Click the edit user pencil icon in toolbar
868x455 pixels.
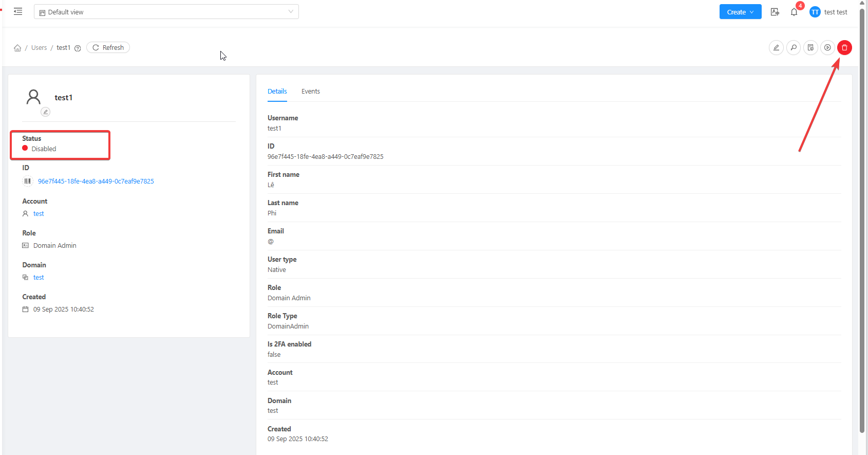tap(776, 48)
